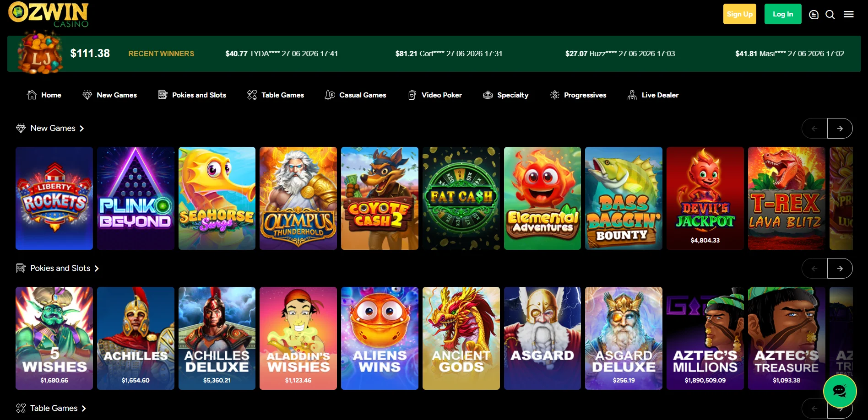Open the T-Rex Lava Blitz thumbnail
Image resolution: width=868 pixels, height=420 pixels.
pos(787,198)
